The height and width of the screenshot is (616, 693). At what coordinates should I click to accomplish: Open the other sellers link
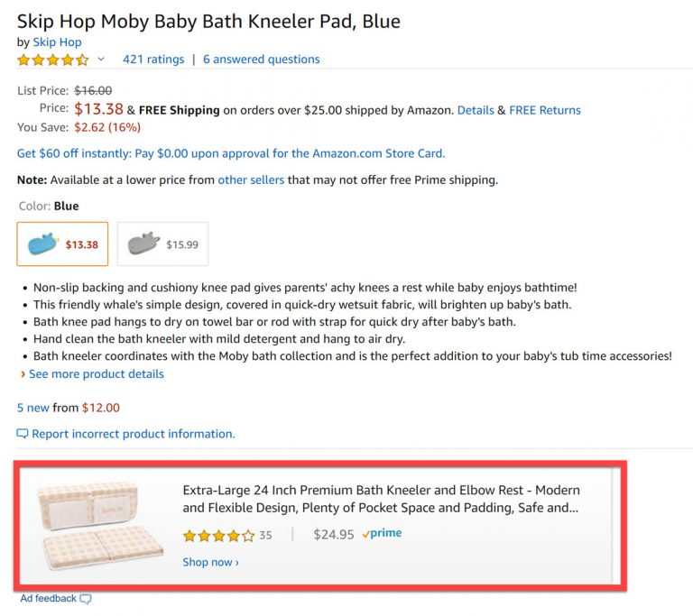[x=251, y=179]
